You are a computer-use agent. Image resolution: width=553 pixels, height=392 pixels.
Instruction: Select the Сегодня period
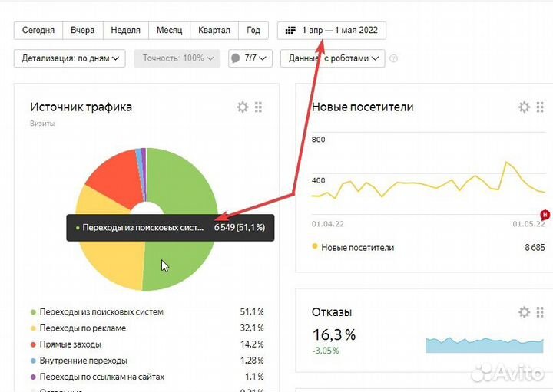[38, 30]
